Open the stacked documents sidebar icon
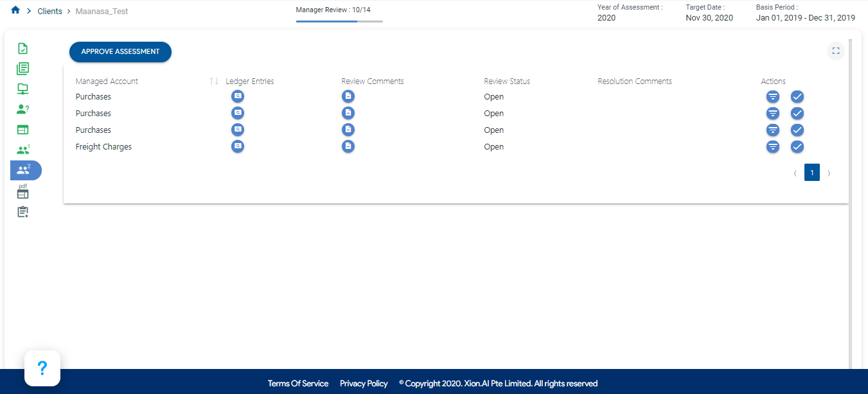868x394 pixels. point(23,69)
